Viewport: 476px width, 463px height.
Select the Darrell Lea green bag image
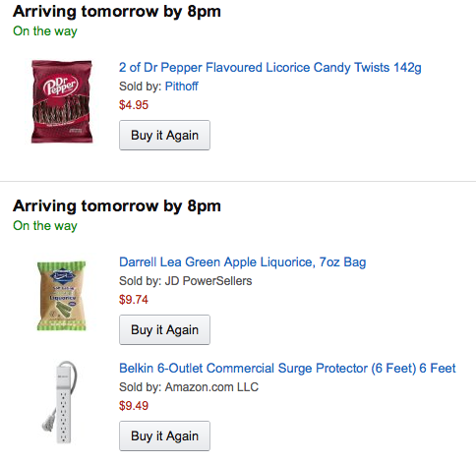click(x=62, y=296)
